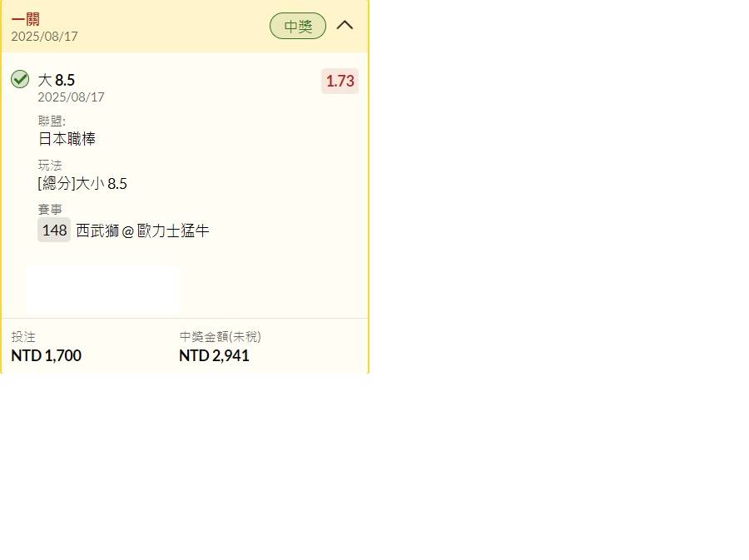Click the 日本職棒 league name

(x=67, y=139)
